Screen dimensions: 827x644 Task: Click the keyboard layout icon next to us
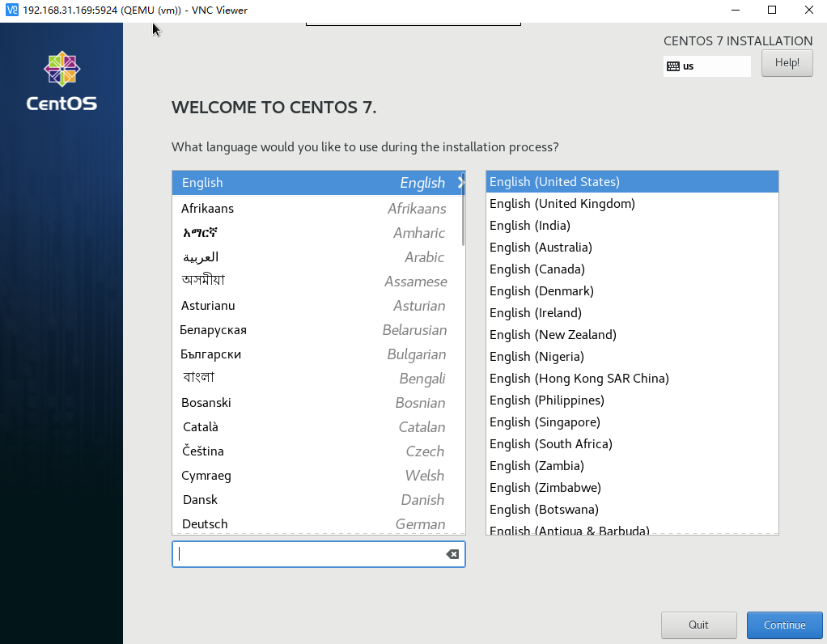(x=673, y=66)
